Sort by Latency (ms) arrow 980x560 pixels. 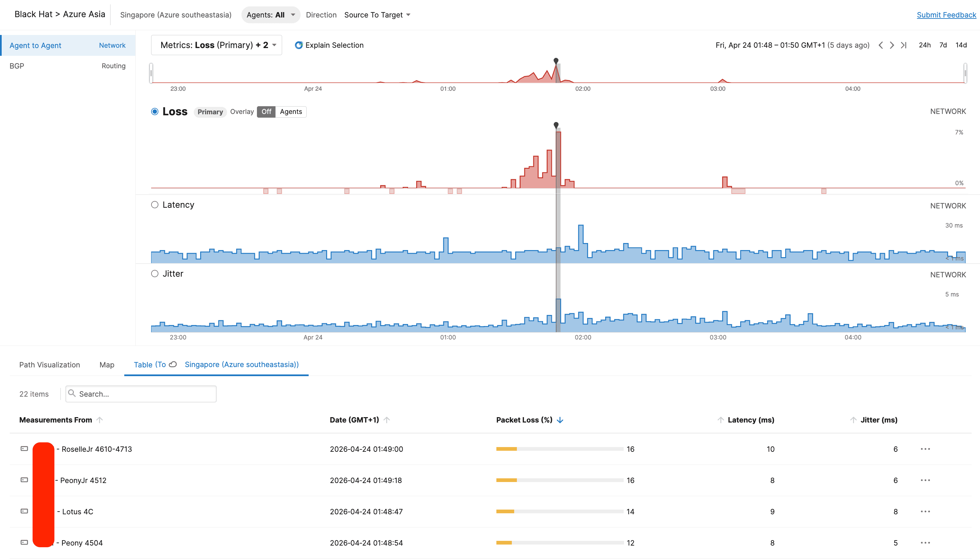[720, 420]
